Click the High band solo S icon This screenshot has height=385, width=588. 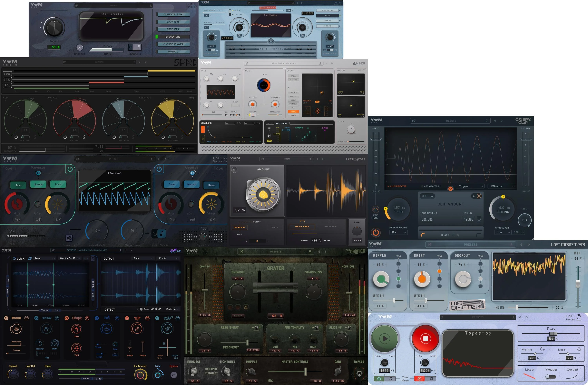[x=182, y=137]
